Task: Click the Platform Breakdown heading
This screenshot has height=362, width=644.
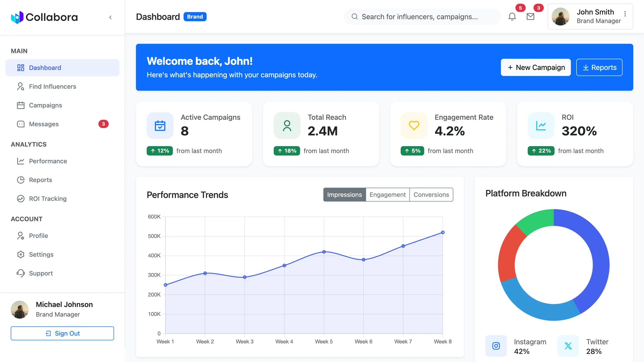Action: click(x=526, y=193)
